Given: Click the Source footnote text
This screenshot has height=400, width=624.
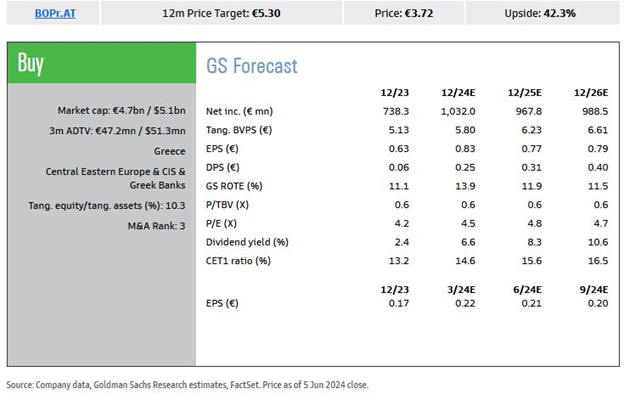Looking at the screenshot, I should coord(187,384).
